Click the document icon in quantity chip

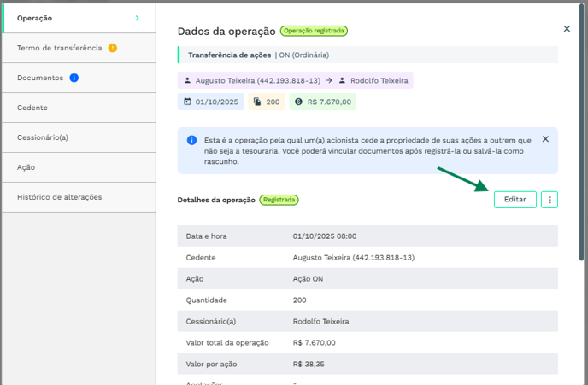[257, 102]
